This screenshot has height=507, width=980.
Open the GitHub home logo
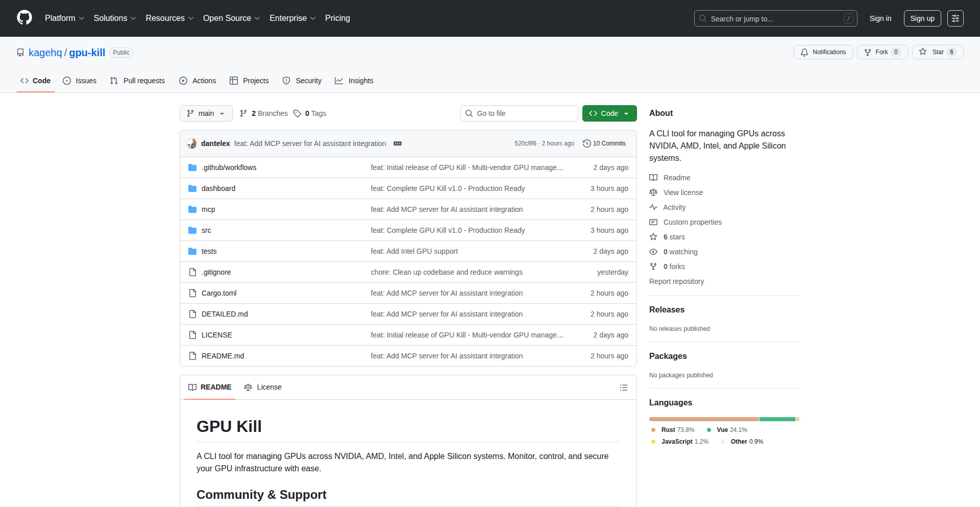tap(24, 18)
